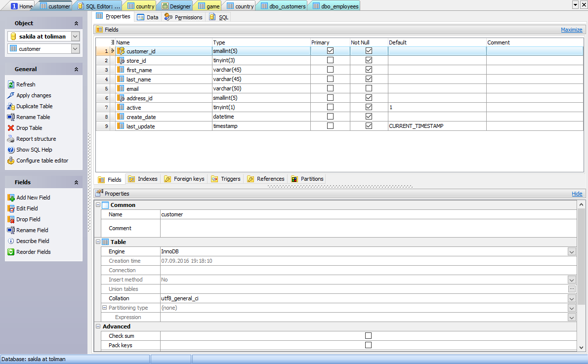Click the Report structure printer icon
This screenshot has height=364, width=588.
click(11, 139)
